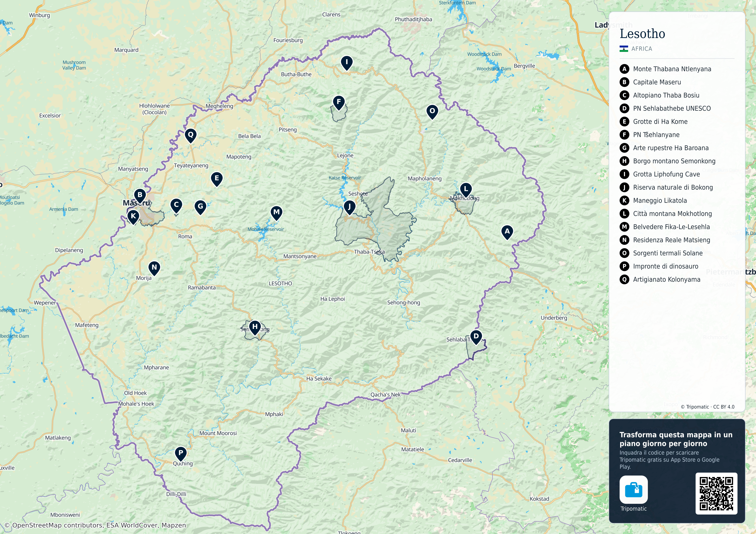
Task: Select legend entry Sorgenti termali Solane
Action: 661,253
